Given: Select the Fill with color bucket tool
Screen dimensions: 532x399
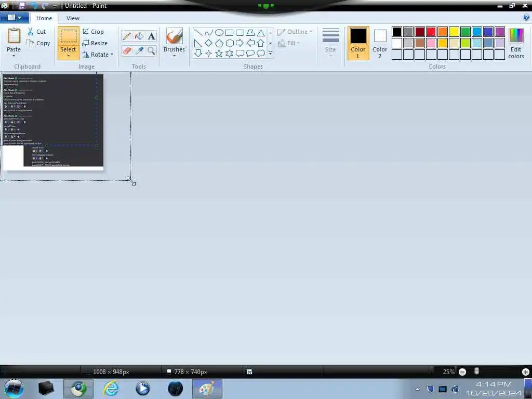Looking at the screenshot, I should [139, 36].
